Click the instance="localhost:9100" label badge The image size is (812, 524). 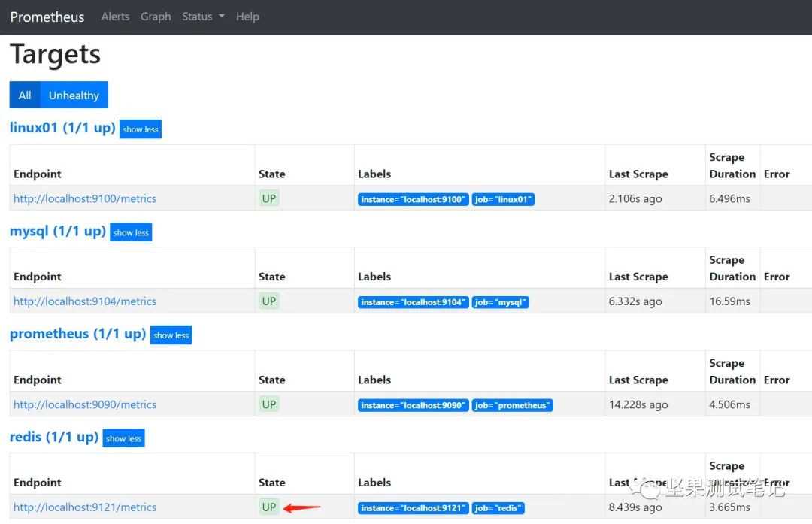[x=414, y=199]
